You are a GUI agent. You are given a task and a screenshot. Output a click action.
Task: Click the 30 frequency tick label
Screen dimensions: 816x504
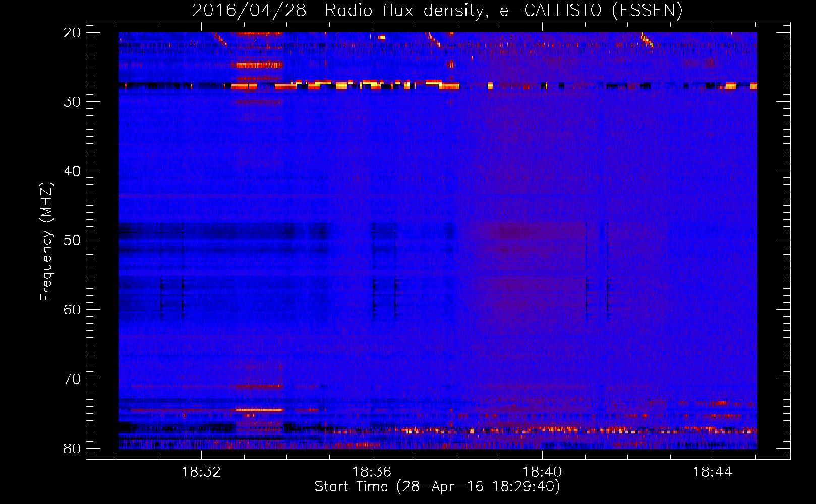coord(72,102)
